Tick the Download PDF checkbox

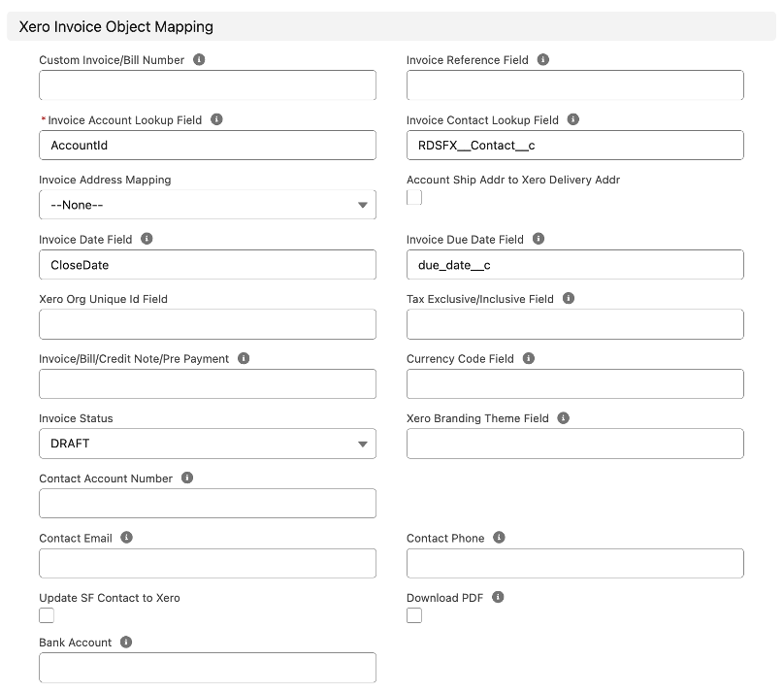[x=414, y=615]
